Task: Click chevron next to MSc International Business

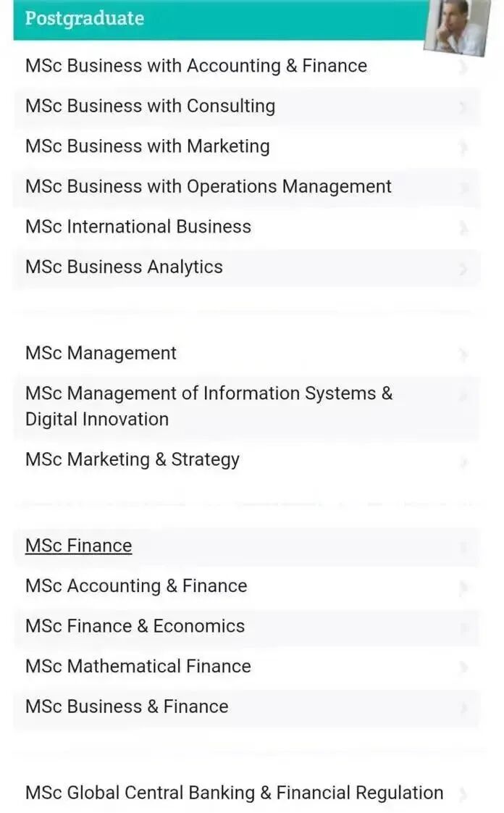Action: [x=463, y=227]
